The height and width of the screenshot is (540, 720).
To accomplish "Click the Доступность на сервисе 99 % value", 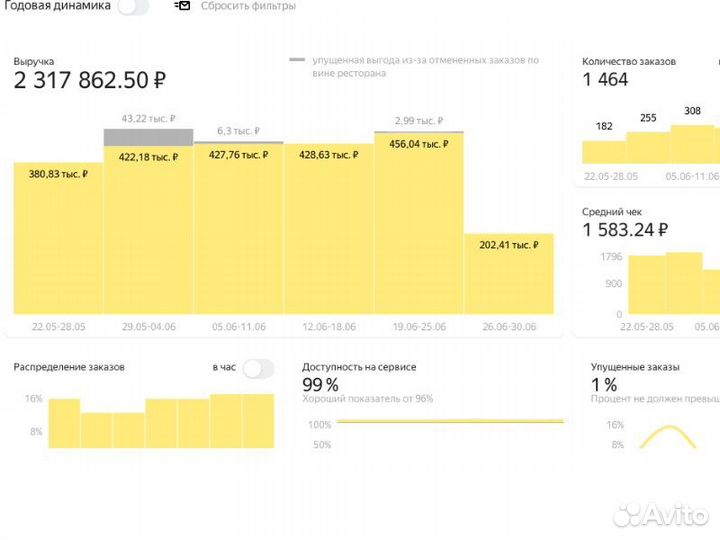I will (x=320, y=385).
